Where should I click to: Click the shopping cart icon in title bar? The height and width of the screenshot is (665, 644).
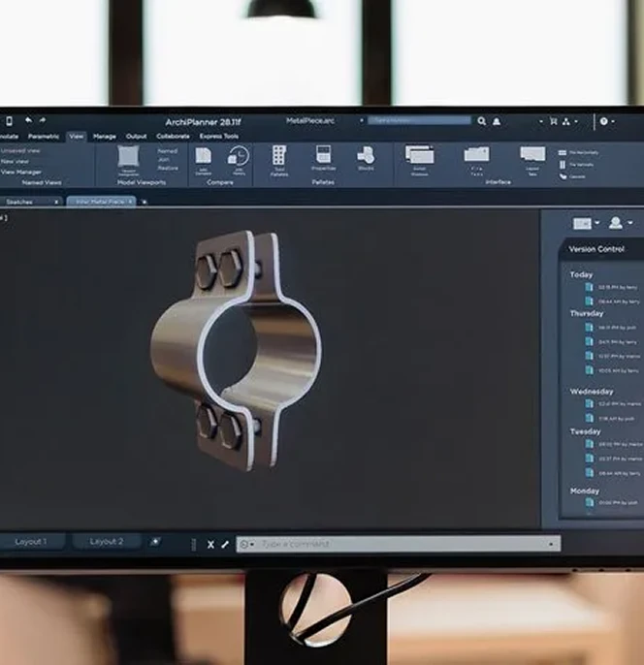554,121
